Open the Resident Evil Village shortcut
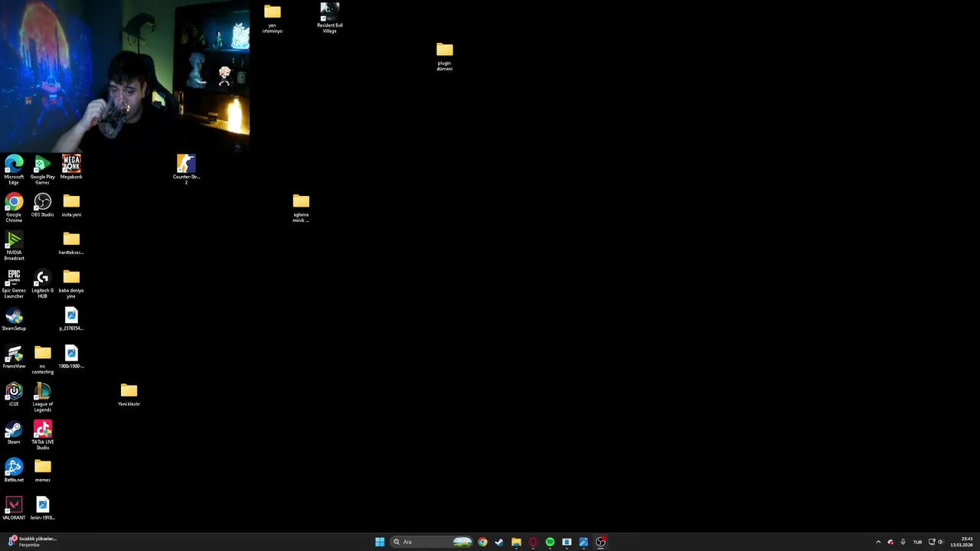Viewport: 980px width, 551px height. click(x=330, y=18)
